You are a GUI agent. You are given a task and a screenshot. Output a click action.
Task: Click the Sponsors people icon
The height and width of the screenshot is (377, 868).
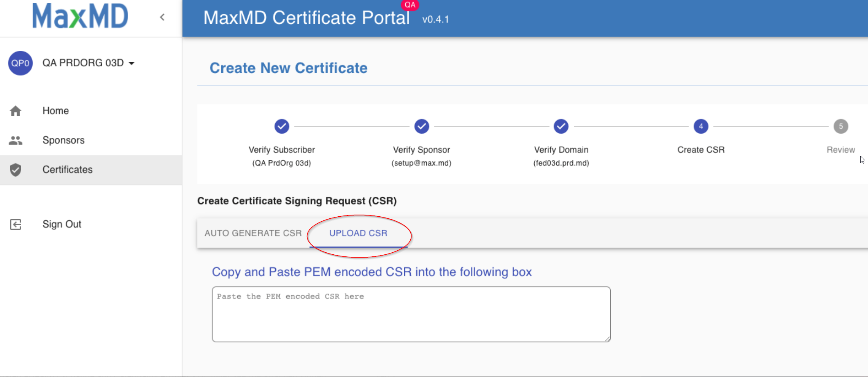(16, 140)
